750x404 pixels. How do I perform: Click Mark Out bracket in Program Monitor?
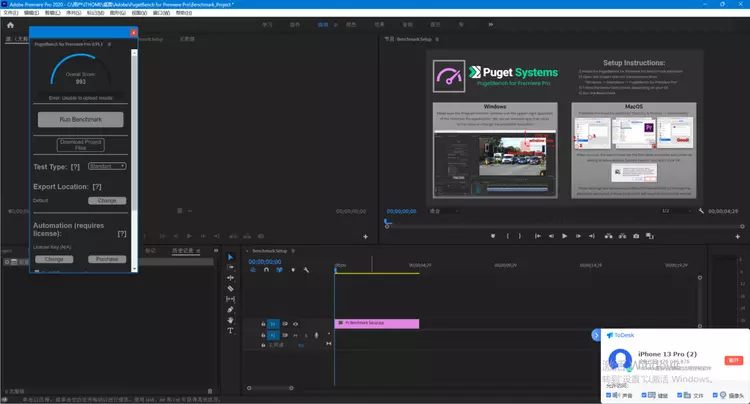point(520,236)
